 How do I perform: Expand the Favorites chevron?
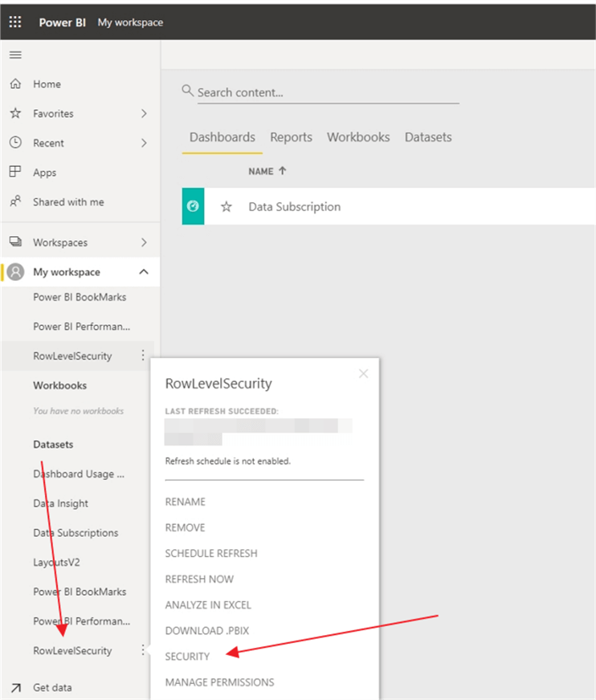pyautogui.click(x=144, y=114)
